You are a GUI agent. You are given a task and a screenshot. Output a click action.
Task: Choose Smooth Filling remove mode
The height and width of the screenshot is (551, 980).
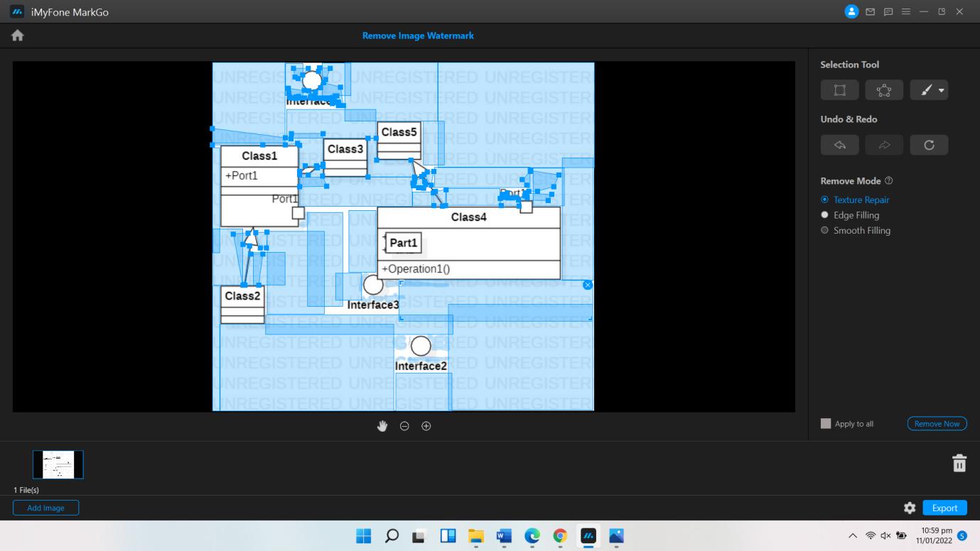[x=856, y=230]
